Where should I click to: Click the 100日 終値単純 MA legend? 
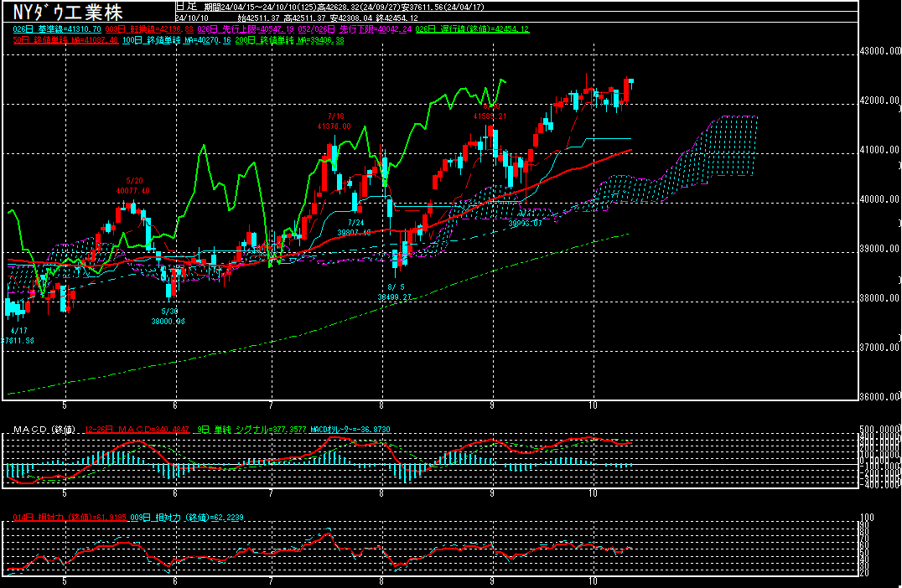tap(177, 40)
